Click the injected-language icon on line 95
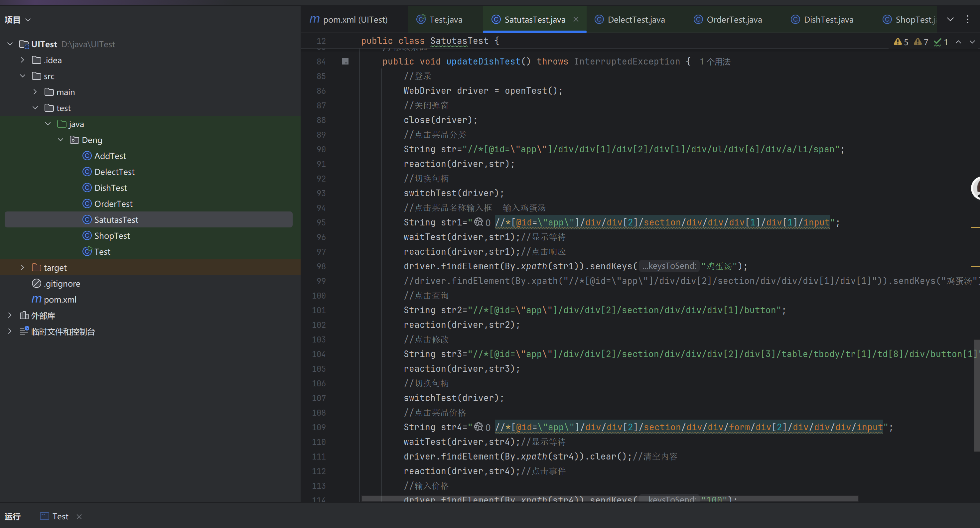 (x=478, y=222)
